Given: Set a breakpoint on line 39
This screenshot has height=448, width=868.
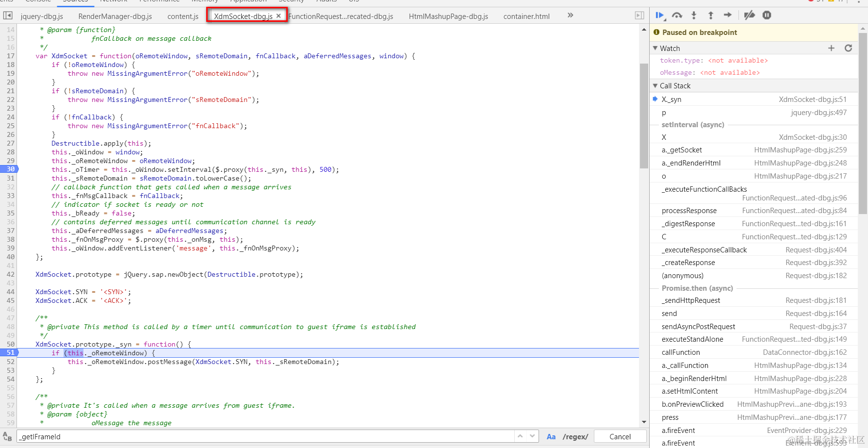Looking at the screenshot, I should coord(10,248).
